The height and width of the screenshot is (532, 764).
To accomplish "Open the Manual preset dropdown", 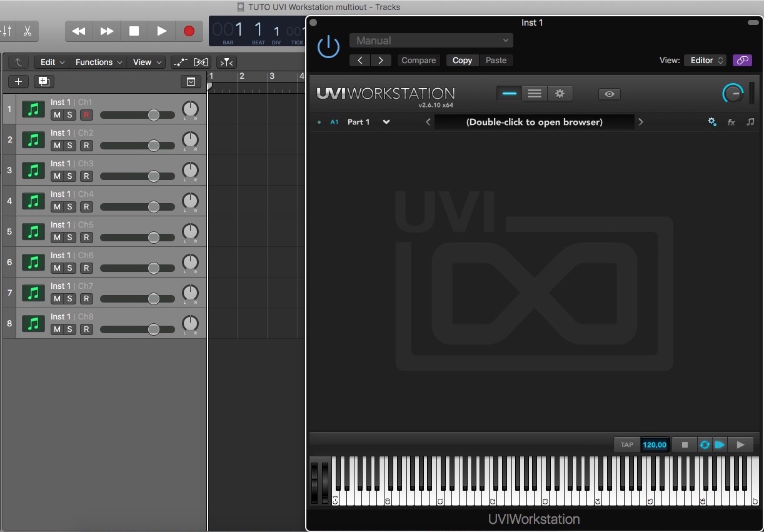I will pos(431,40).
